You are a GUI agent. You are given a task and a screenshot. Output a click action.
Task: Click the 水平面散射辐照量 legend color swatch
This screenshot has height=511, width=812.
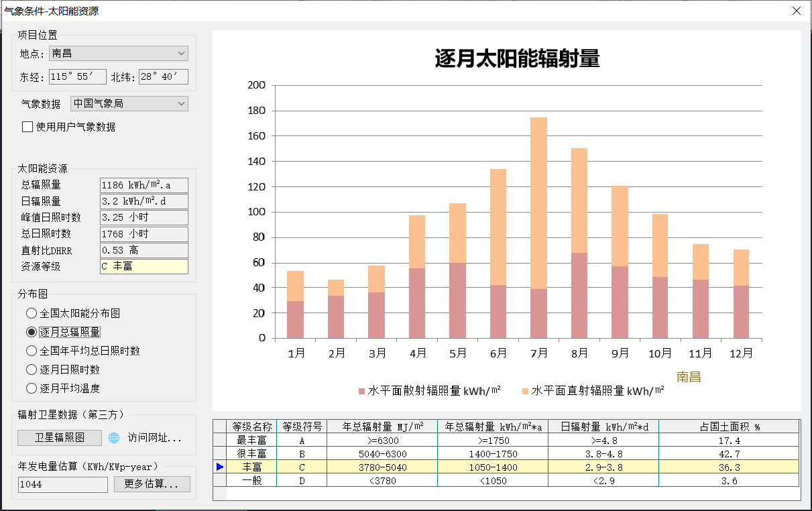pos(361,391)
